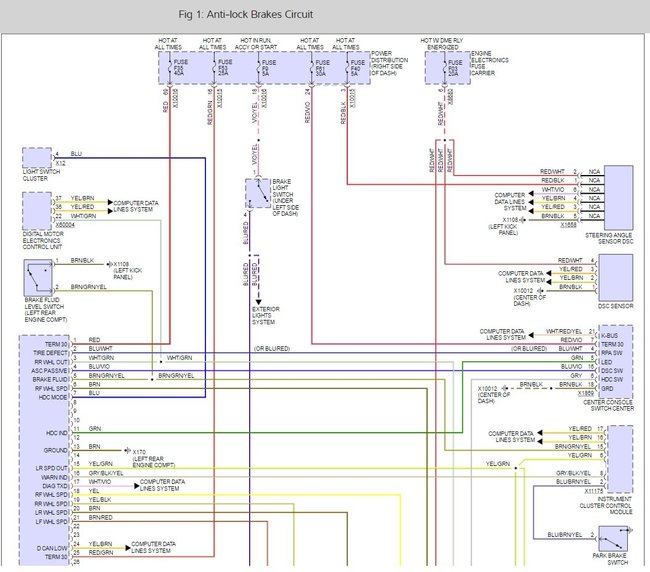The width and height of the screenshot is (650, 572).
Task: Click the 'TIRE DEFECT' pin label
Action: [x=51, y=353]
